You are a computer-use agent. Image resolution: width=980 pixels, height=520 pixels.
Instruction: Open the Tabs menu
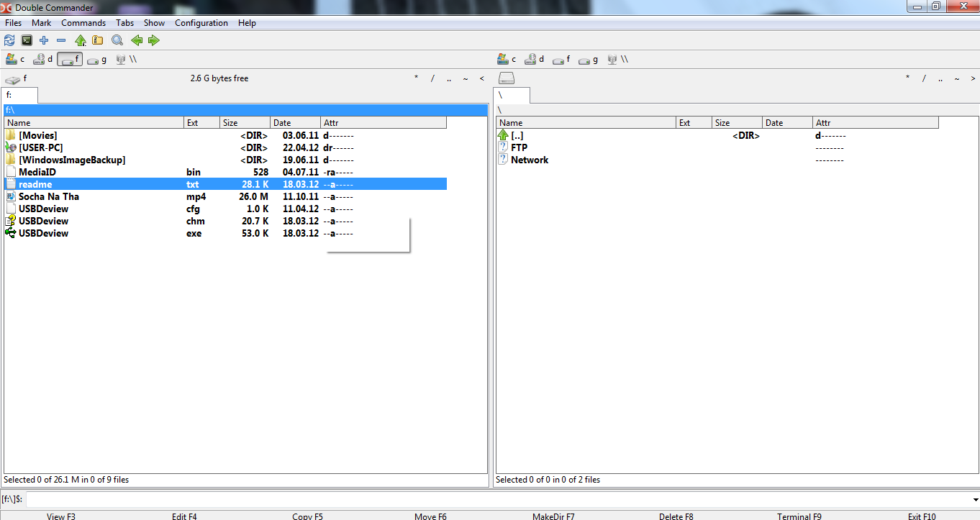click(x=125, y=23)
